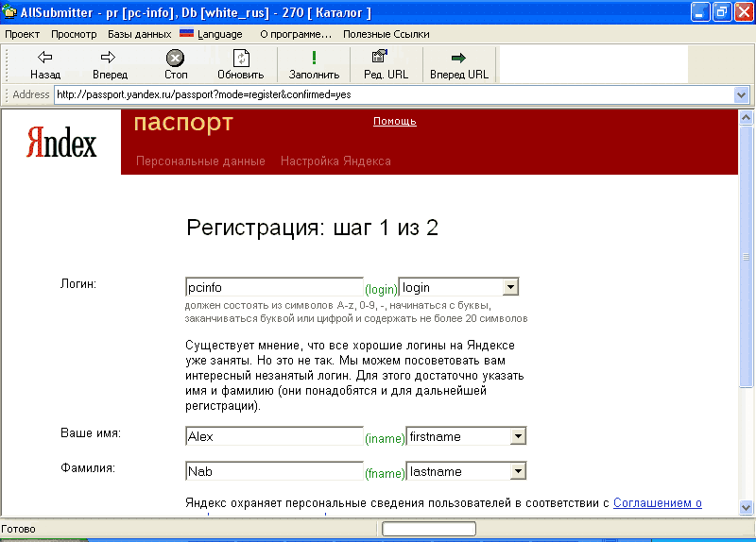
Task: Open the Просмотр menu
Action: (x=74, y=34)
